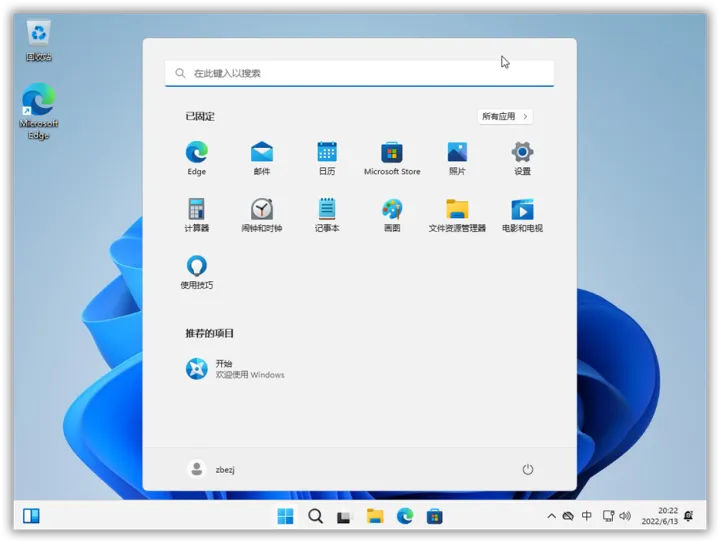Open recommended item 开始 欢迎使用 Windows
Image resolution: width=720 pixels, height=543 pixels.
coord(235,369)
